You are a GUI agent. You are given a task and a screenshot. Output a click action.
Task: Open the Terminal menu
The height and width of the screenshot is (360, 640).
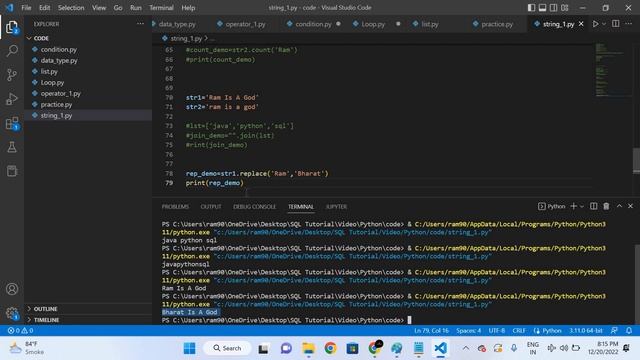coord(161,8)
